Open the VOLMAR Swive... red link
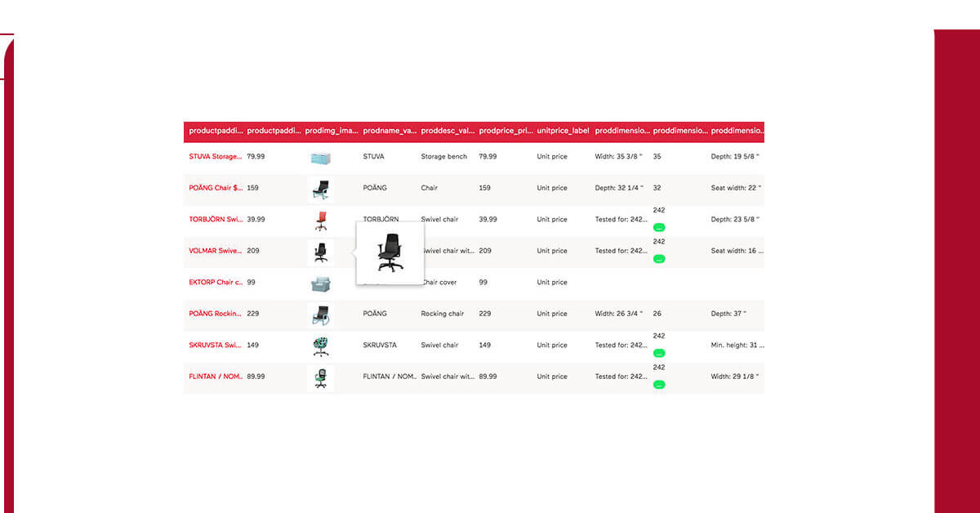 coord(216,251)
